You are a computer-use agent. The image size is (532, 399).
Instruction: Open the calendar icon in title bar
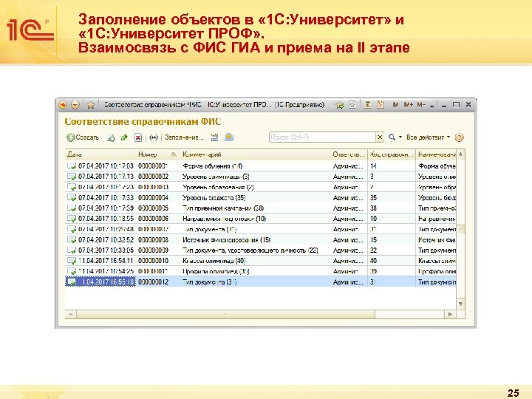[x=381, y=105]
